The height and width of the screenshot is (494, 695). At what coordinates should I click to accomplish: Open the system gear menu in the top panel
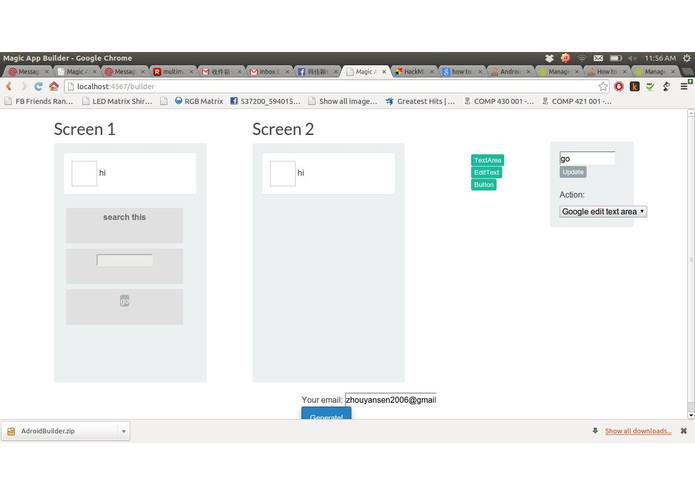[x=687, y=58]
